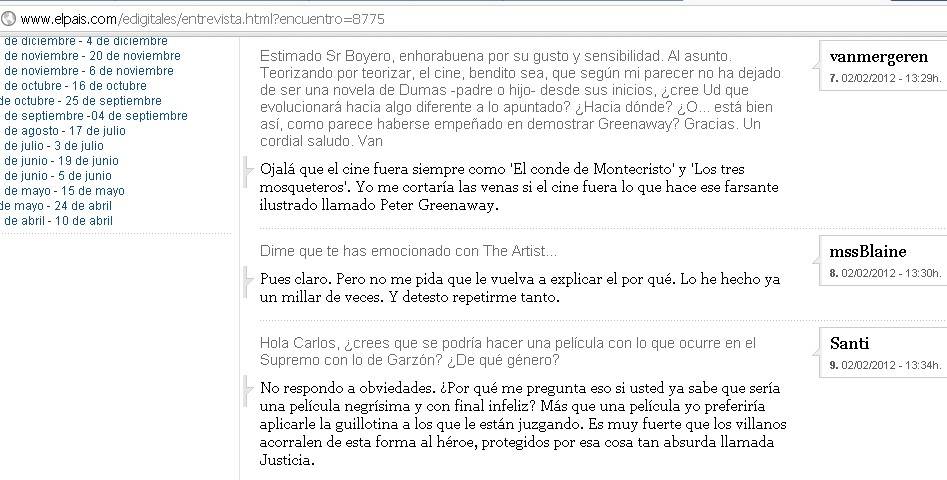
Task: Select username vanmergeren on question 7
Action: (879, 57)
